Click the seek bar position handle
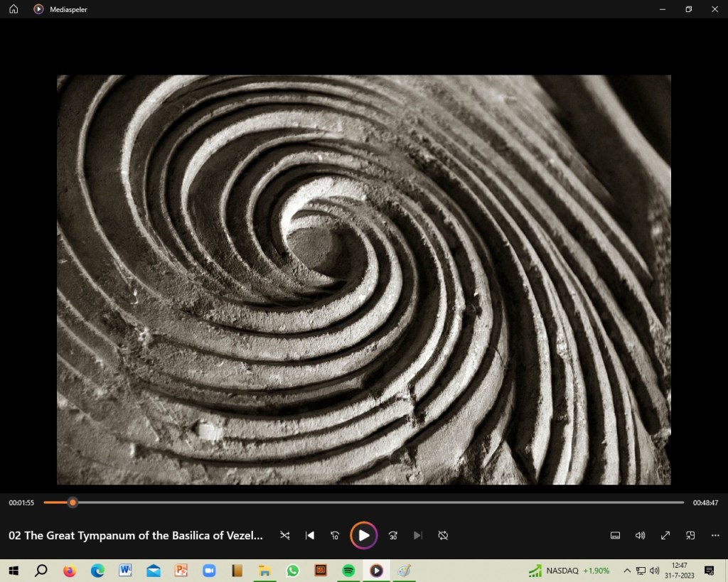Screen dimensions: 728x582 point(73,502)
